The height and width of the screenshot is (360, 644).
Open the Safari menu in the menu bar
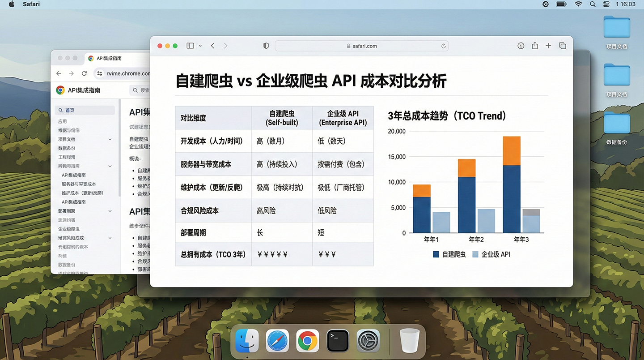coord(31,4)
